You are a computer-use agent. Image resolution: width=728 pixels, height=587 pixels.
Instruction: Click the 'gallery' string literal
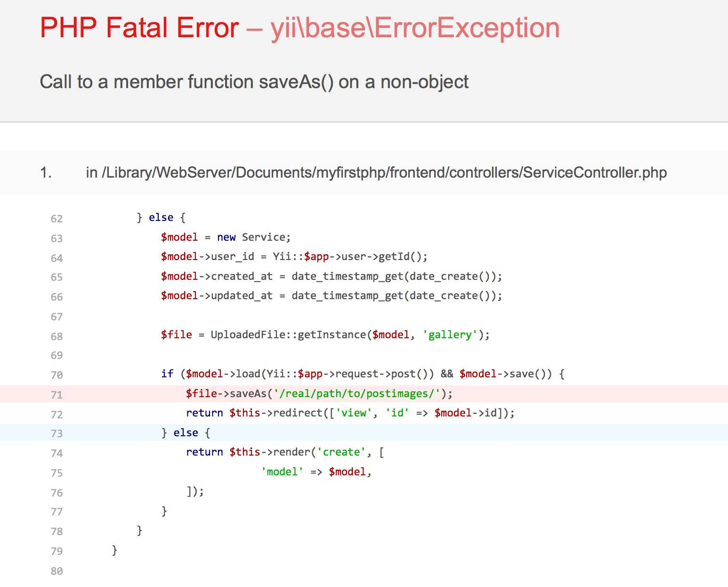[450, 335]
